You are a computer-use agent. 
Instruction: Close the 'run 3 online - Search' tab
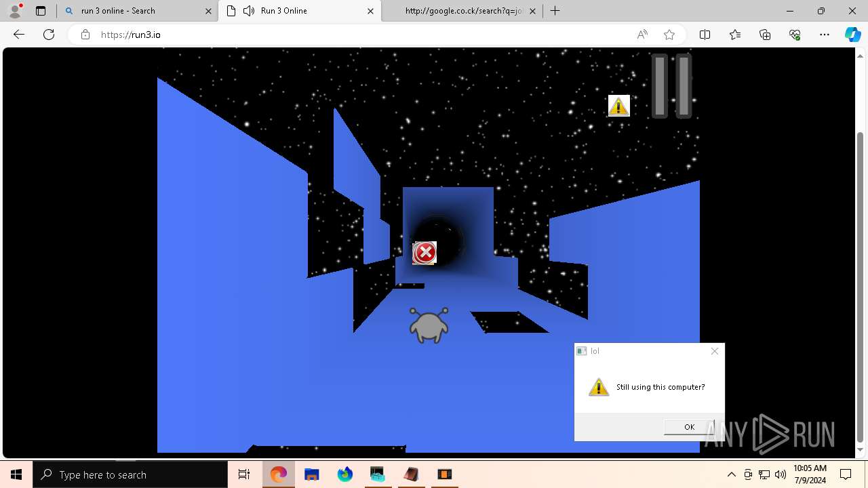tap(208, 11)
